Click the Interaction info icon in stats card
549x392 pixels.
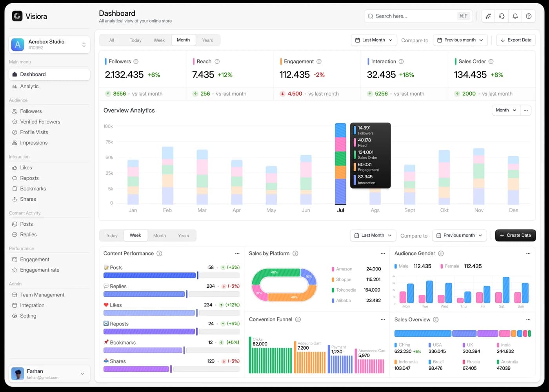401,62
